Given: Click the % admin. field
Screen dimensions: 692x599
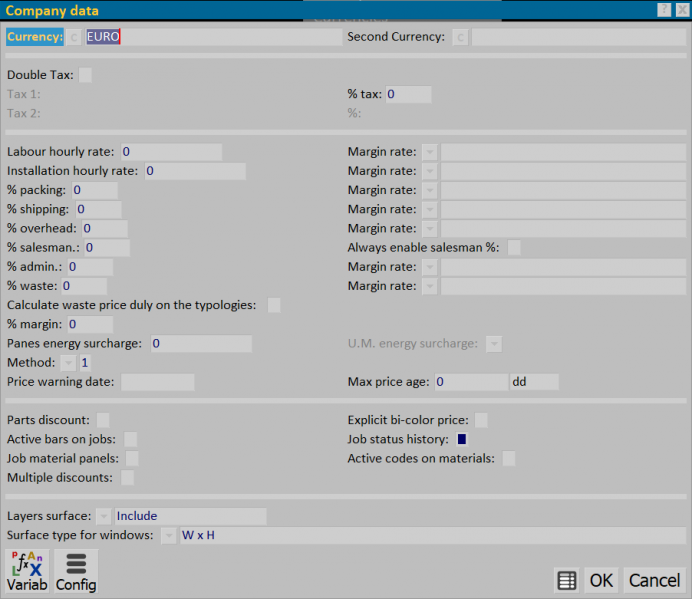Looking at the screenshot, I should pos(90,267).
